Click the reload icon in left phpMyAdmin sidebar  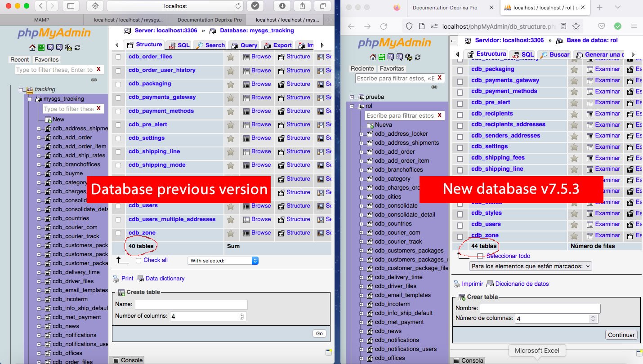77,48
